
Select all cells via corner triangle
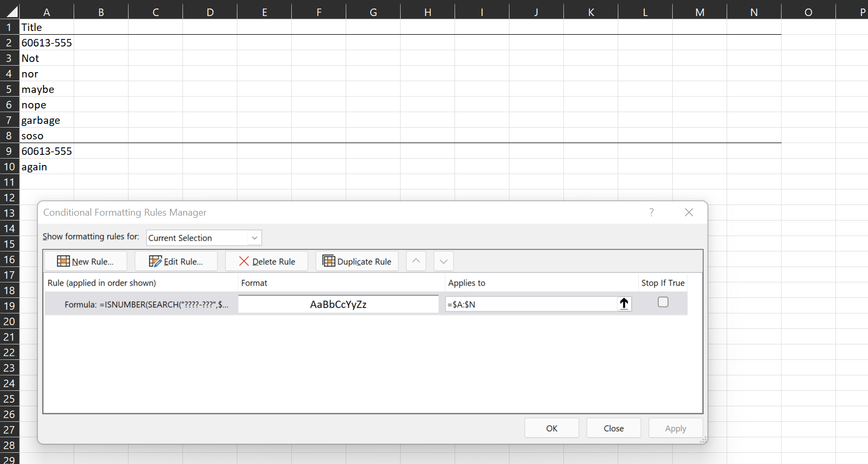11,11
